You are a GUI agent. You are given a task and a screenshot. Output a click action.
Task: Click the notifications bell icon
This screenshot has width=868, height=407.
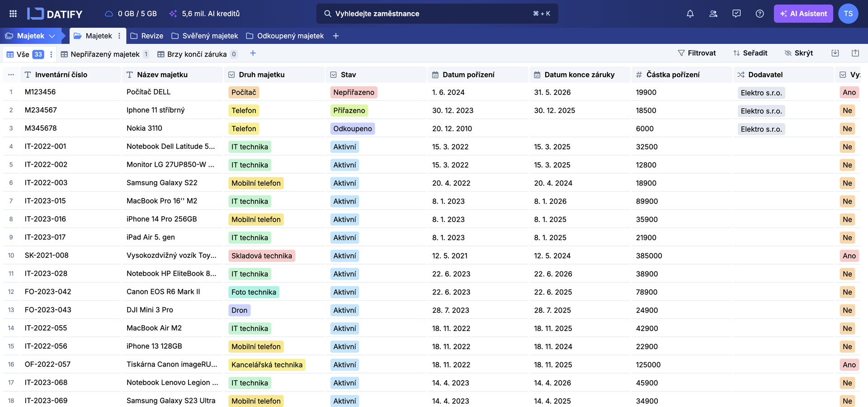pyautogui.click(x=690, y=14)
